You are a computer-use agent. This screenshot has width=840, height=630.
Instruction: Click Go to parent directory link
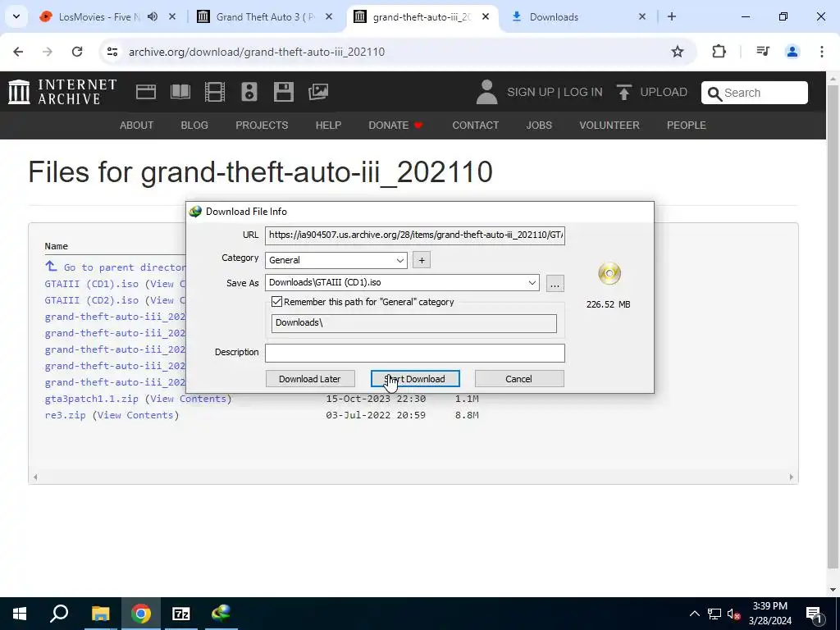point(116,267)
